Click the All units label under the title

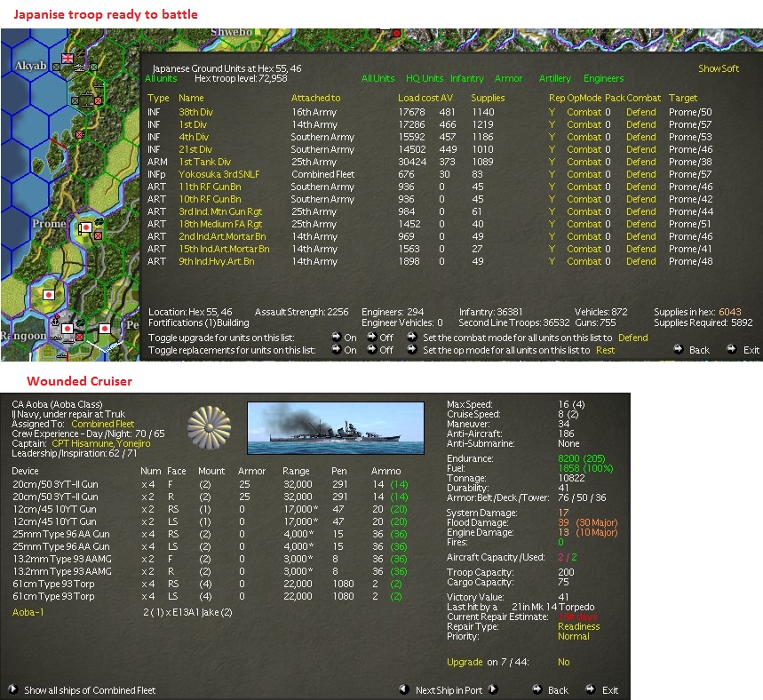coord(161,78)
